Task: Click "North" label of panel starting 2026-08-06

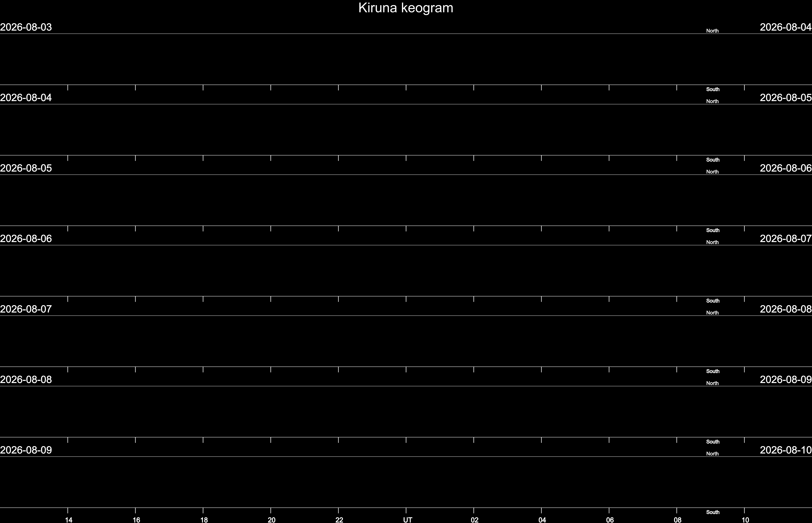Action: click(x=712, y=242)
